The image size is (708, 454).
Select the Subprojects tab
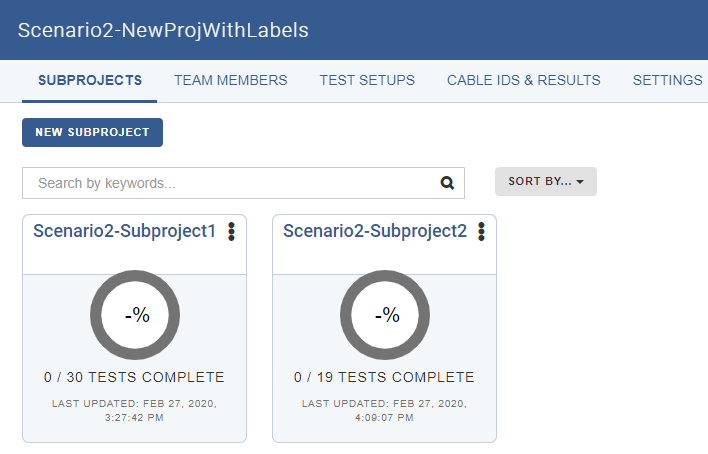coord(90,80)
